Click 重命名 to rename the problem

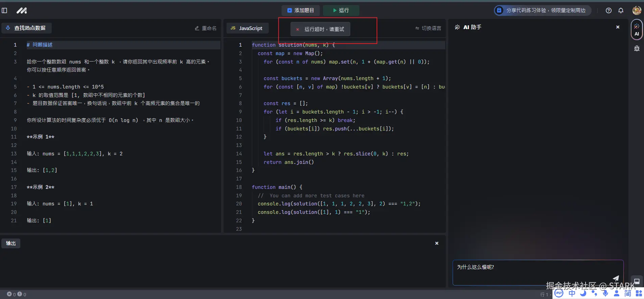206,28
